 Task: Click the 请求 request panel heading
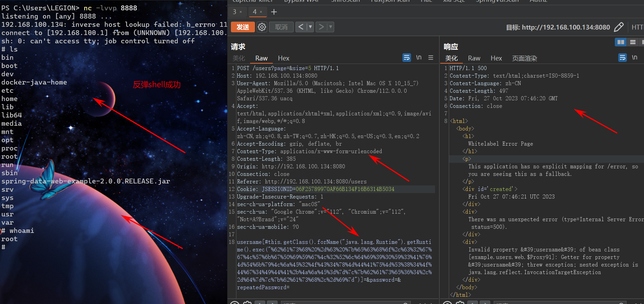(238, 46)
